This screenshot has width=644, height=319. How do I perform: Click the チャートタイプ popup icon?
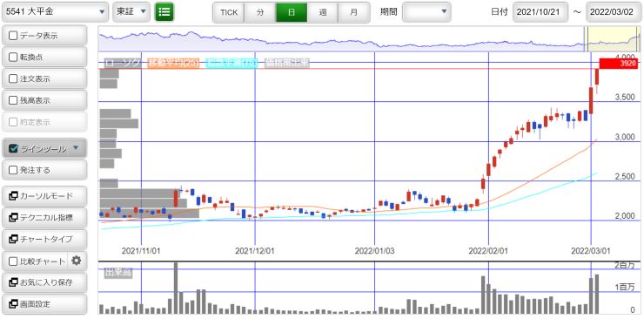[x=13, y=239]
